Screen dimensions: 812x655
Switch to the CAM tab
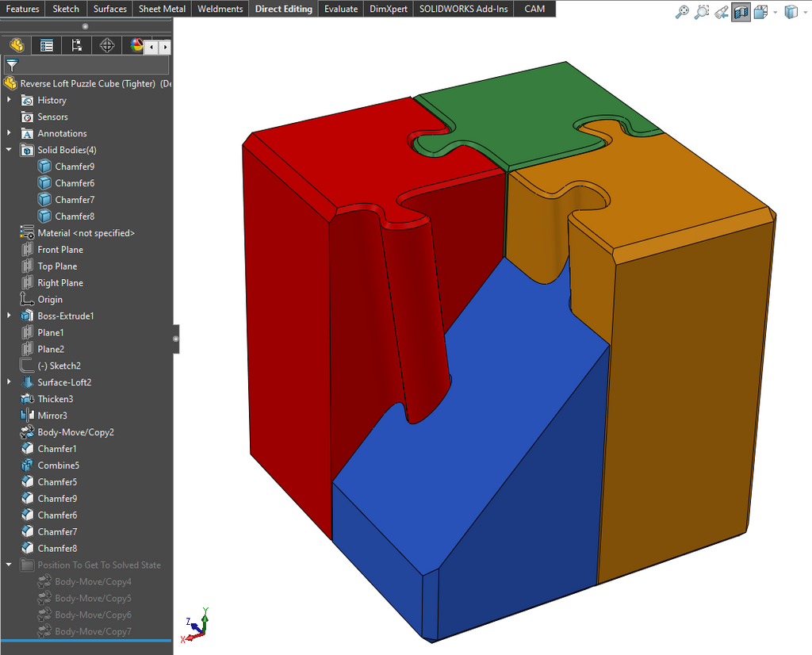click(534, 9)
